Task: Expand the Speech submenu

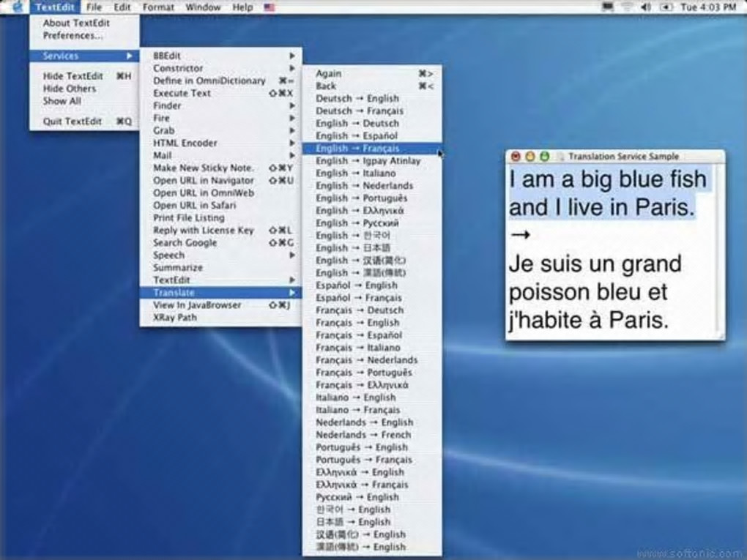Action: coord(220,255)
